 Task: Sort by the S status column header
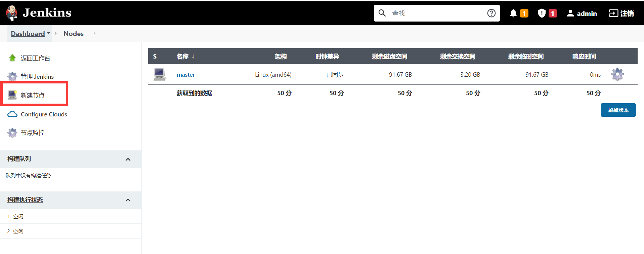tap(155, 57)
